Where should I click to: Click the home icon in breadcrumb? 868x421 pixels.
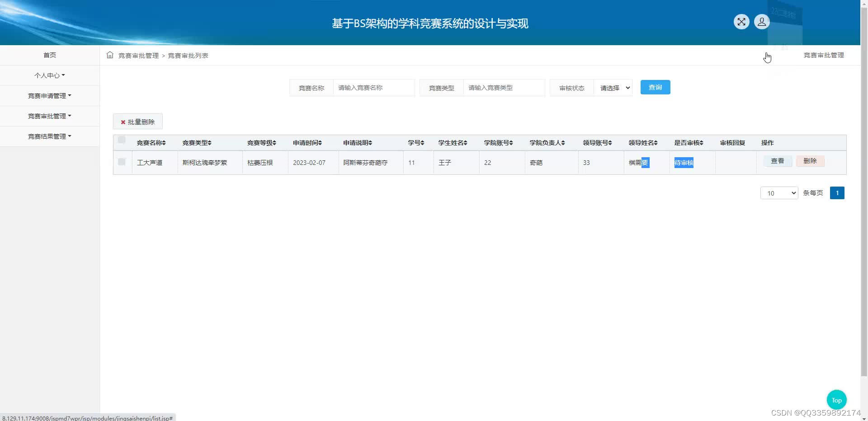pyautogui.click(x=110, y=55)
